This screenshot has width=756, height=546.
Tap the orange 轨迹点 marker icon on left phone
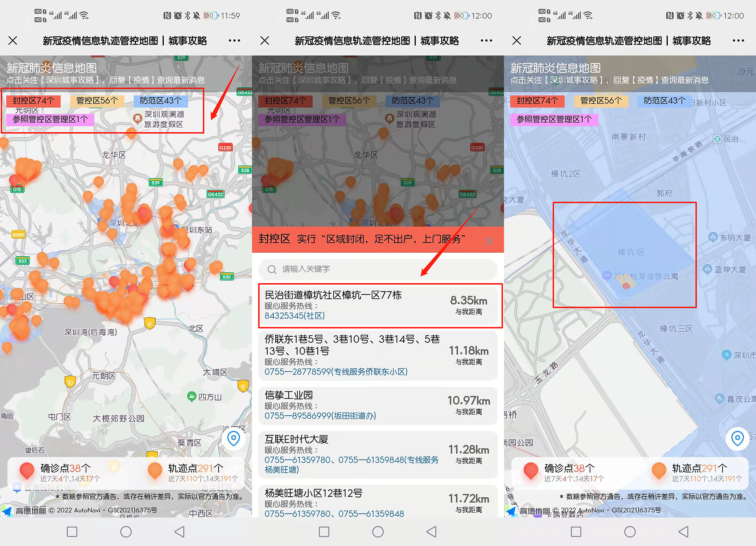155,471
